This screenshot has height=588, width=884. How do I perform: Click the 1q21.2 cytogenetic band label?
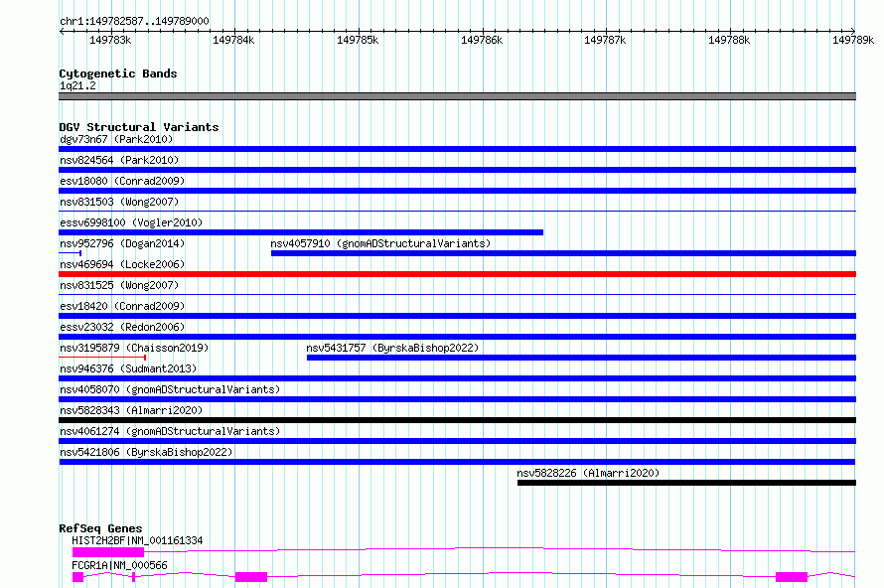pos(77,85)
